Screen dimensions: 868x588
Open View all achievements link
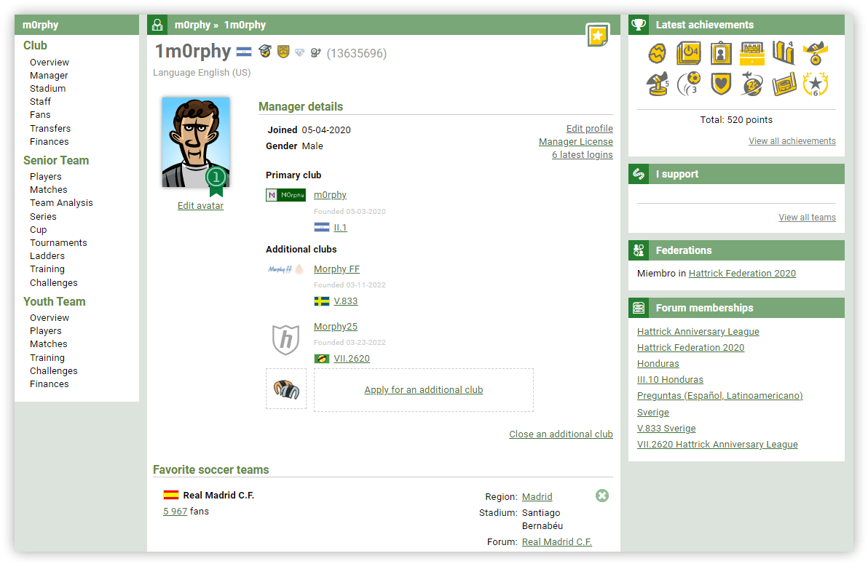click(792, 141)
